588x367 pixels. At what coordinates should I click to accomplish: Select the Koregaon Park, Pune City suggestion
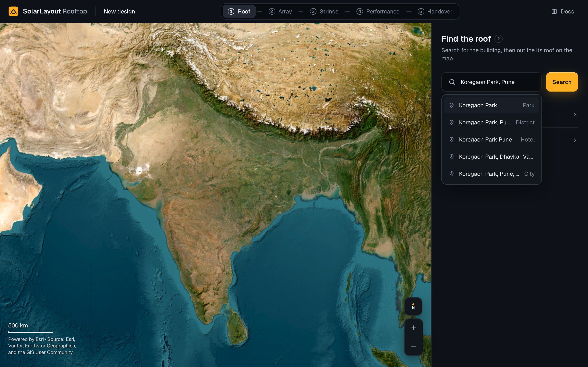491,174
